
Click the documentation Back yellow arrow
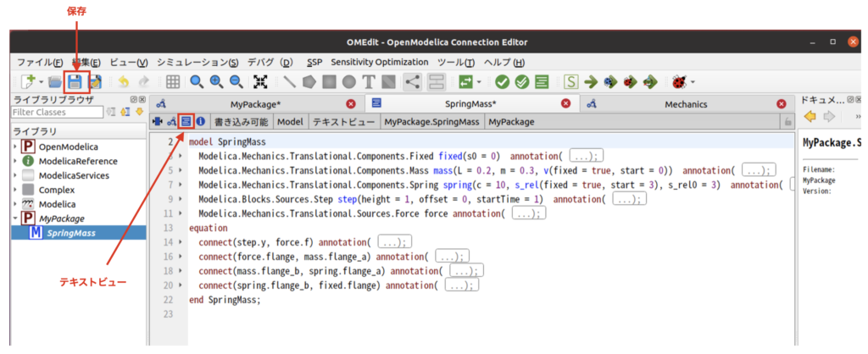pyautogui.click(x=810, y=117)
